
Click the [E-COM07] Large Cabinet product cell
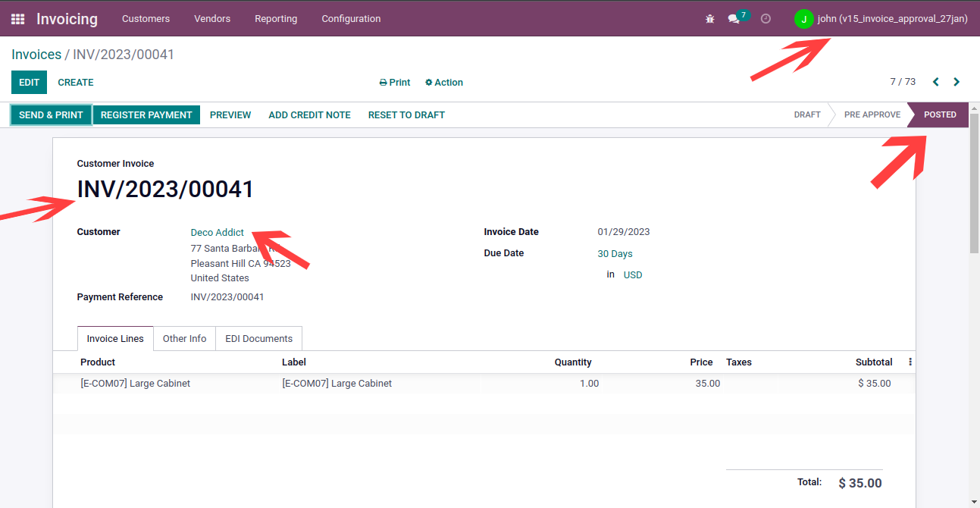tap(136, 384)
